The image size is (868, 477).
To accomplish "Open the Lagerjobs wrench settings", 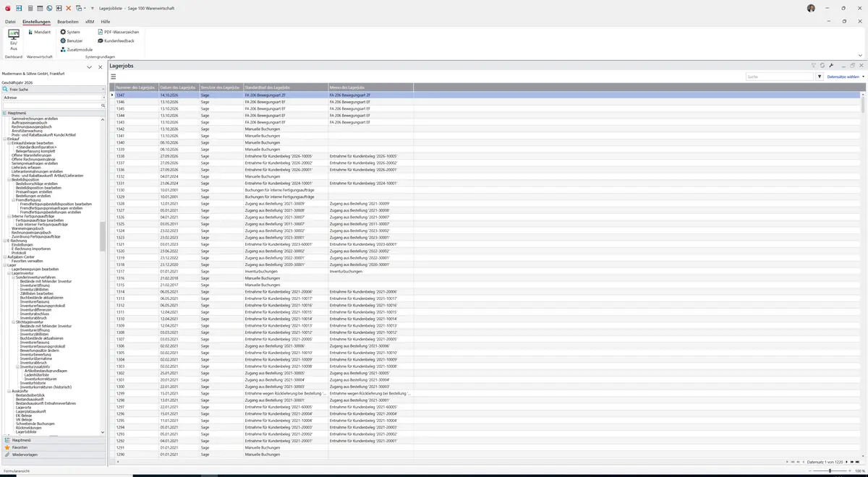I will (832, 65).
